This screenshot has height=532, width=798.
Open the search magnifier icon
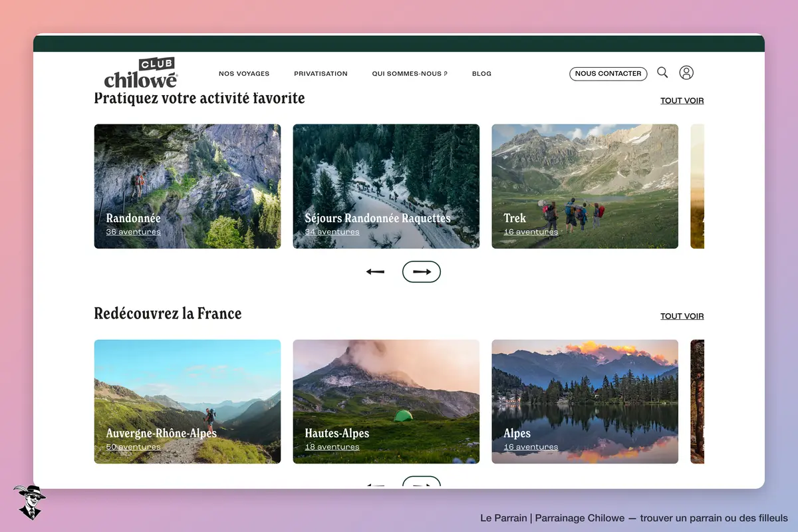point(662,72)
